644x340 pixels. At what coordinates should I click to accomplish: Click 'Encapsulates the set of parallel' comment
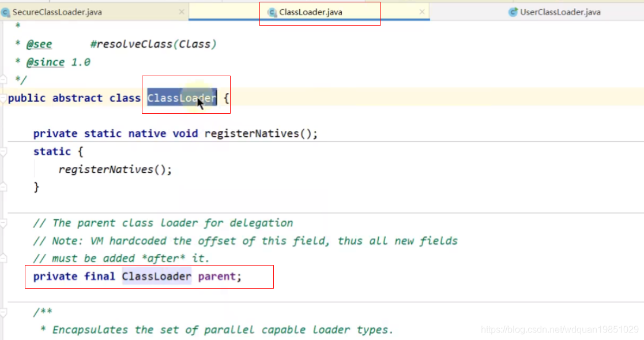pos(217,330)
